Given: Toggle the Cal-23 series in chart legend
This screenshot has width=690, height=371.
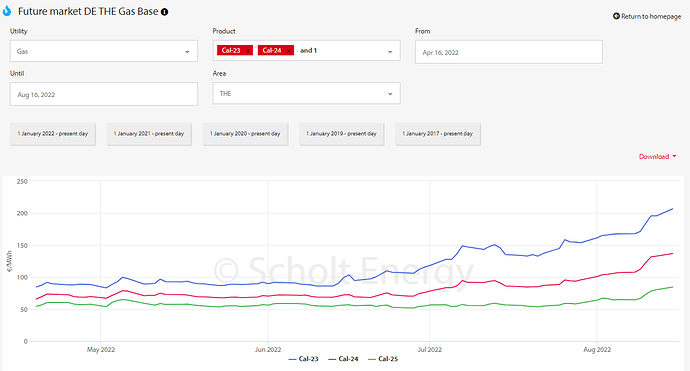Looking at the screenshot, I should [303, 359].
